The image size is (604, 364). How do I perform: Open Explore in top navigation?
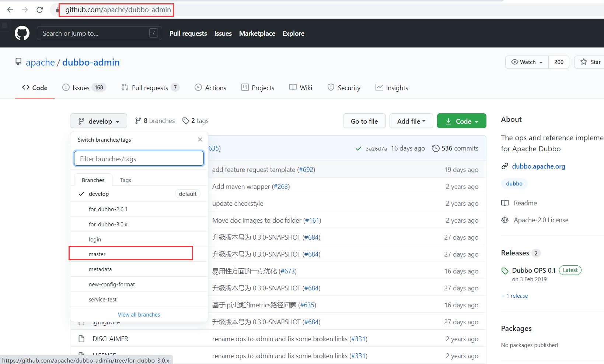[x=293, y=33]
